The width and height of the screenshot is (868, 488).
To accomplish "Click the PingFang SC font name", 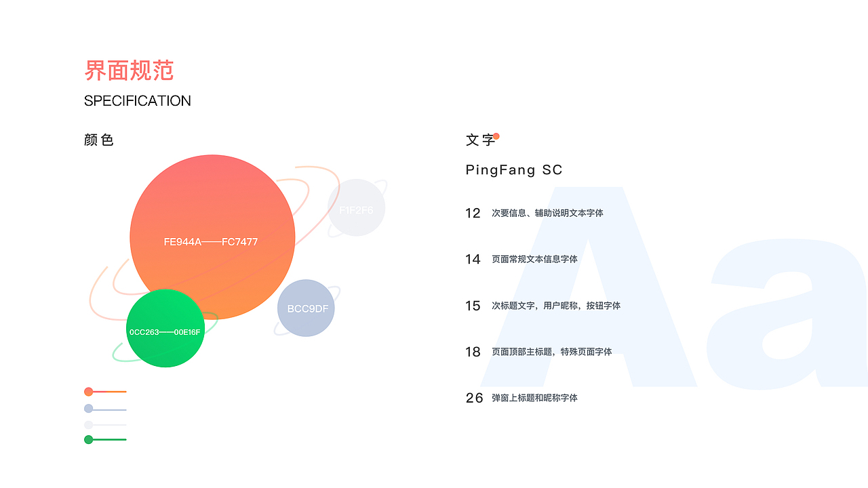I will click(514, 170).
